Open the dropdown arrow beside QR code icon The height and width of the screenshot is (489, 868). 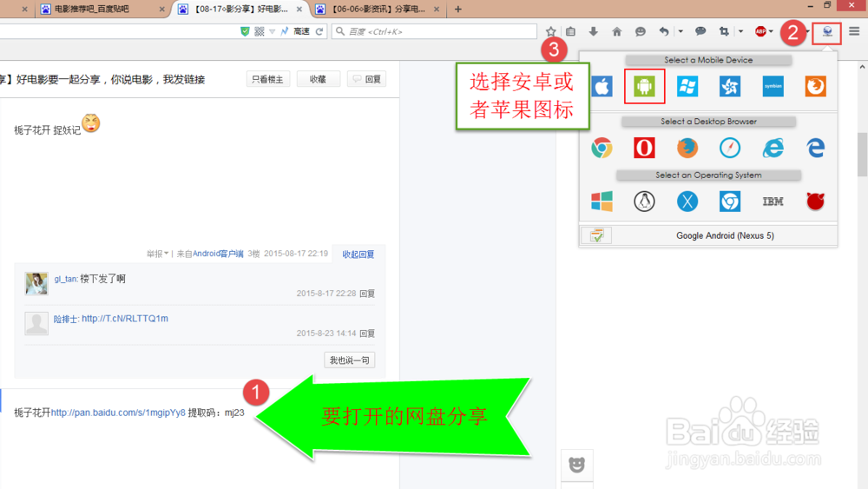tap(272, 31)
